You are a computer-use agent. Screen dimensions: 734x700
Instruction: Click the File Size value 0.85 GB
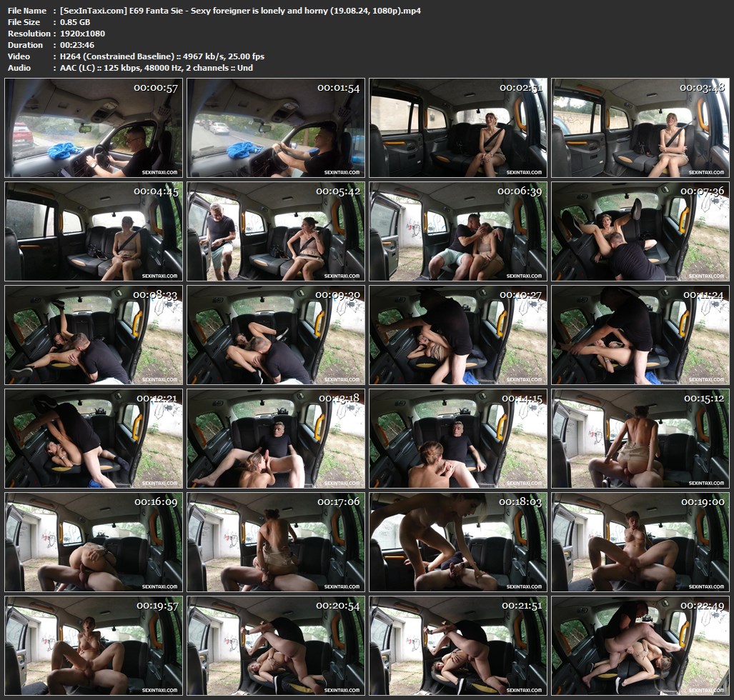tap(76, 22)
